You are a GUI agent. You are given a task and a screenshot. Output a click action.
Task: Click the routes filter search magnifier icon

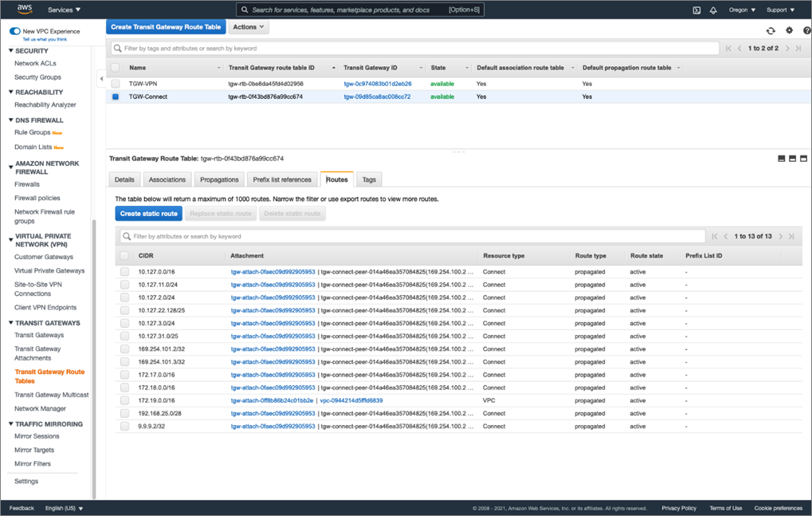(x=127, y=236)
